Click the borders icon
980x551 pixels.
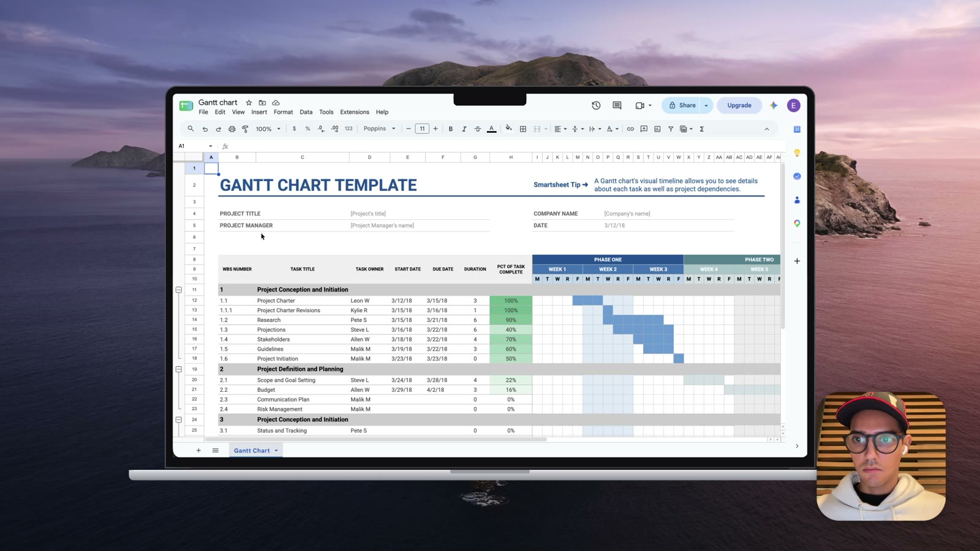tap(523, 129)
